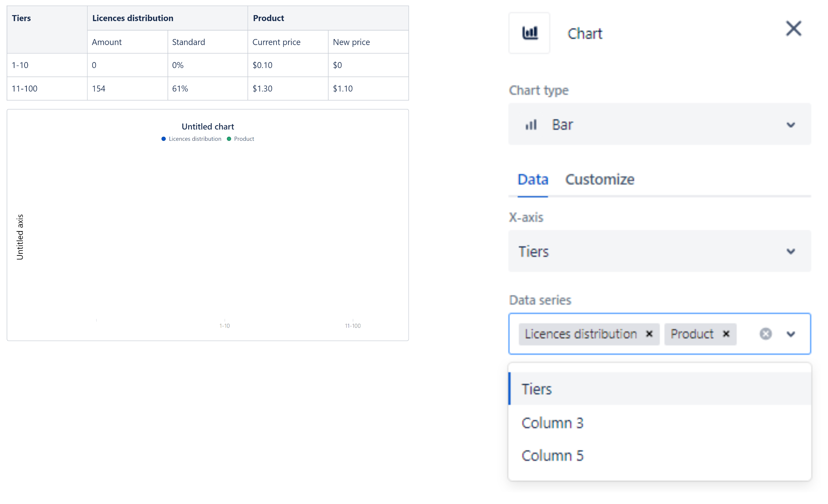Click the chevron on Chart type field
The width and height of the screenshot is (828, 504).
click(791, 125)
